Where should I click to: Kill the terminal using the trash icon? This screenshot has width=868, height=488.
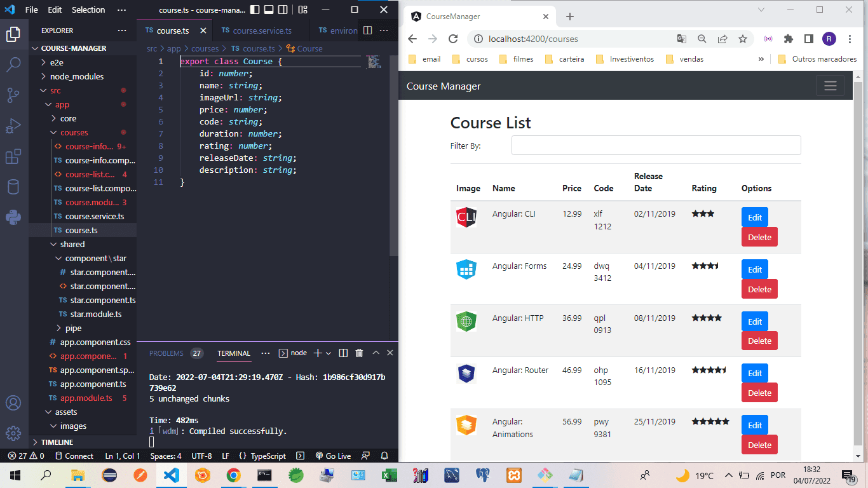(359, 353)
